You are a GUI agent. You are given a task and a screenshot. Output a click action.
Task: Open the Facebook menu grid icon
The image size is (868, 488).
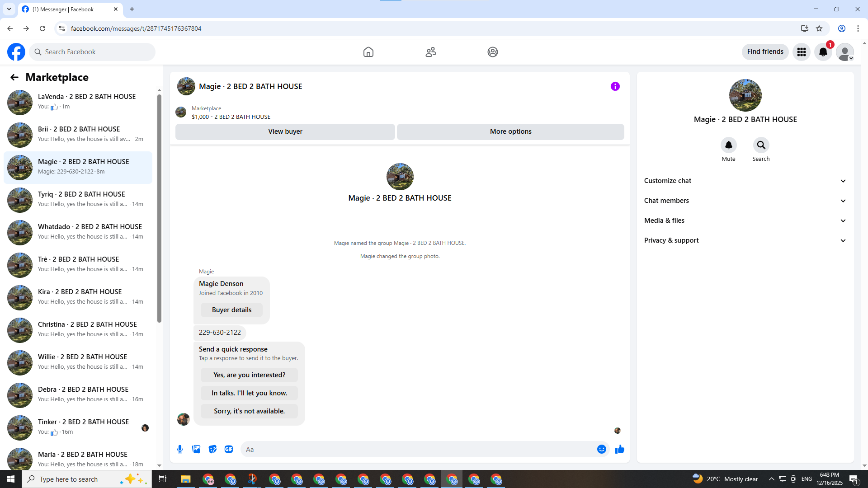click(802, 52)
